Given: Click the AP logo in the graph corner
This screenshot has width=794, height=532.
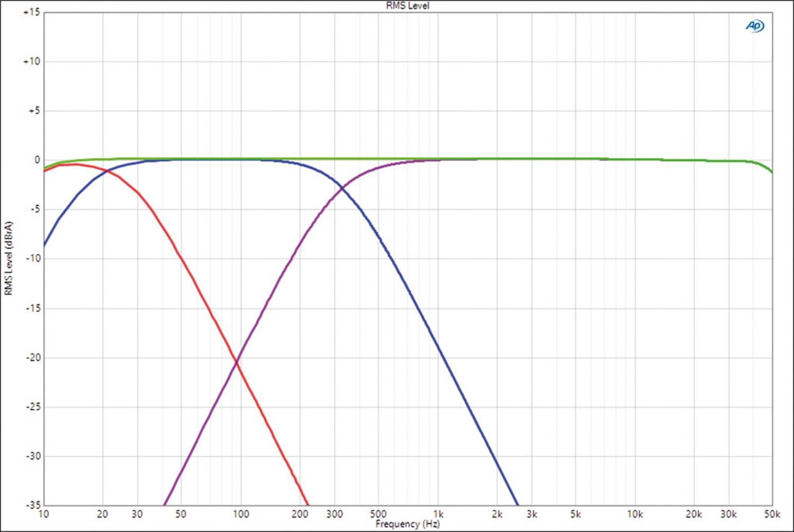Looking at the screenshot, I should [755, 26].
